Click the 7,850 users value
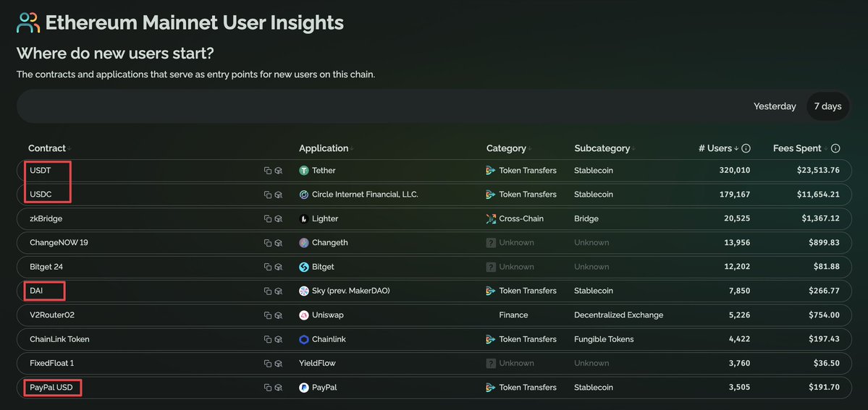The width and height of the screenshot is (868, 410). click(740, 291)
